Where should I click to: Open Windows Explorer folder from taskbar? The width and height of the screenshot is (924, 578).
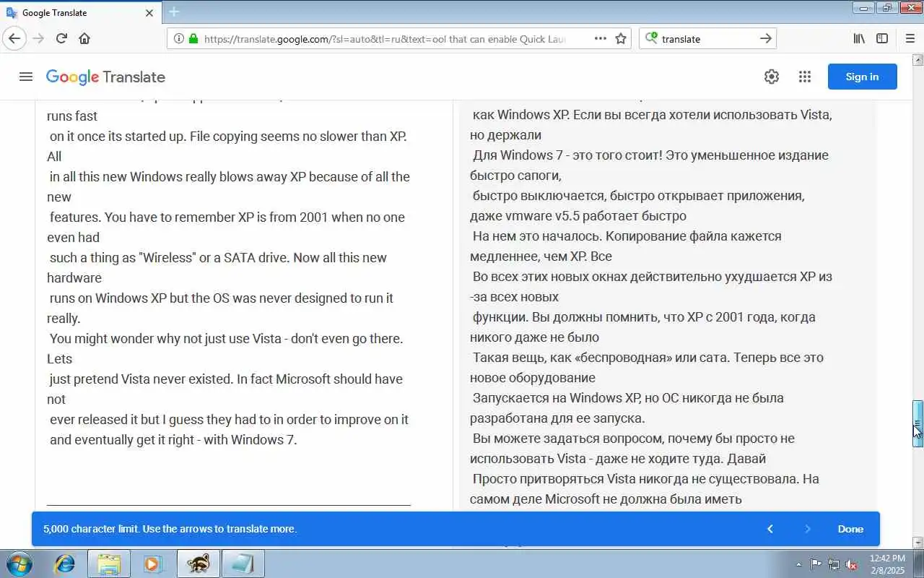[109, 564]
